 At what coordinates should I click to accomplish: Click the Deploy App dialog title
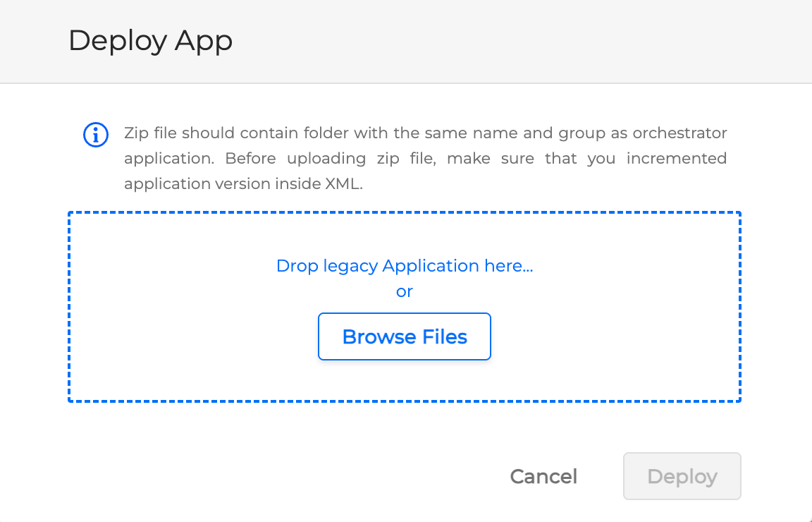point(150,41)
